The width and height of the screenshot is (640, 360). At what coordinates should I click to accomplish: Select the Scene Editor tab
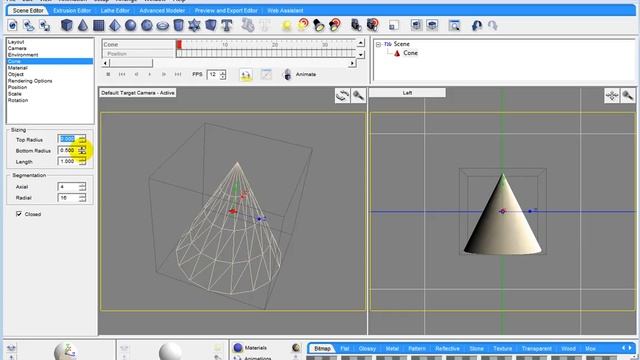pos(28,11)
